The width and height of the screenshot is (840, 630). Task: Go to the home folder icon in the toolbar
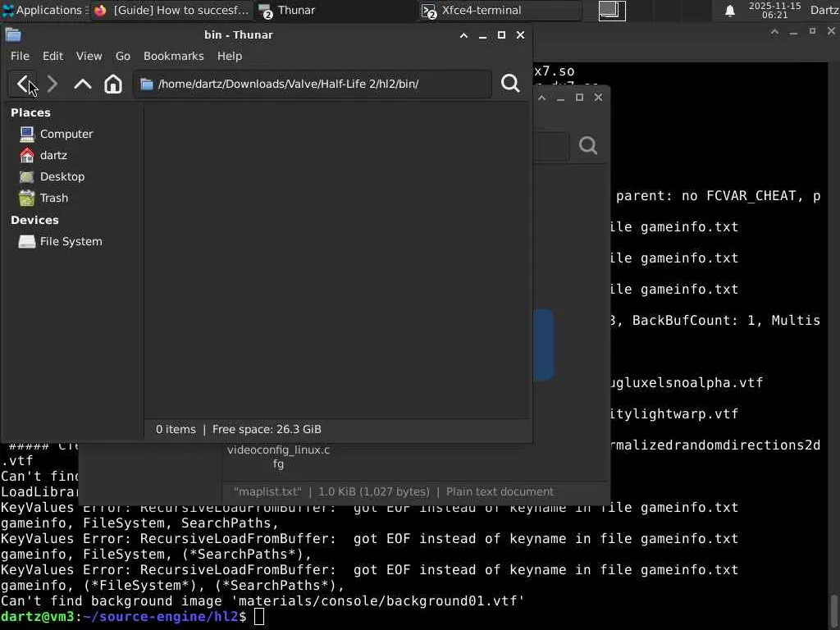click(113, 84)
